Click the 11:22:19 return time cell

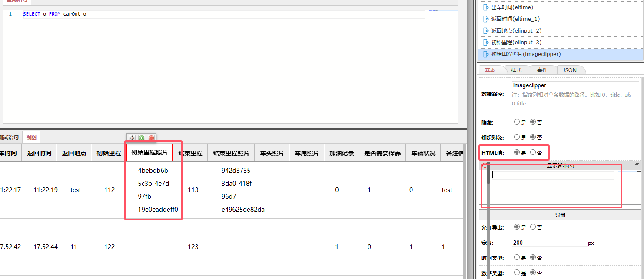(46, 190)
